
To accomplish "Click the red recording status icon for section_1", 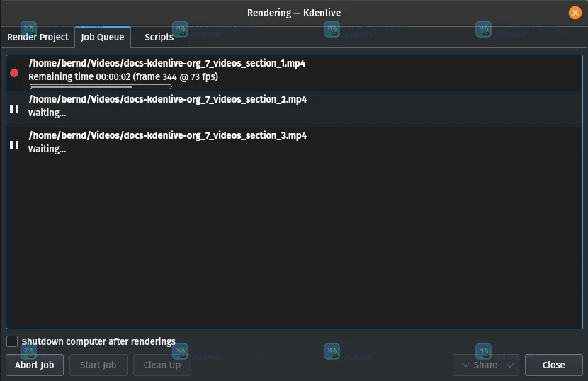I will point(14,73).
